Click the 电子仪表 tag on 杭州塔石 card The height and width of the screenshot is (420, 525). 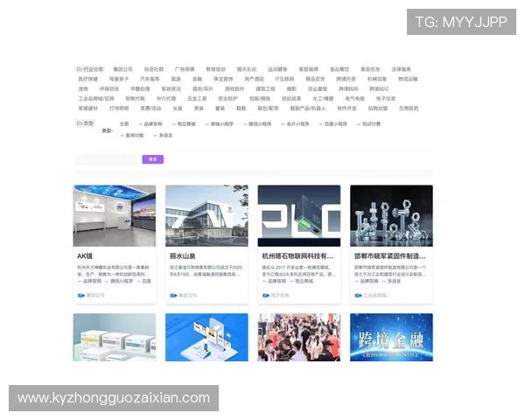280,296
